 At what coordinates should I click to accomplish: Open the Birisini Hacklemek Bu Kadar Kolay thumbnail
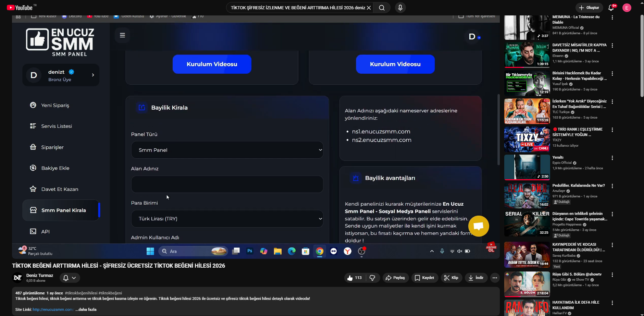coord(527,83)
